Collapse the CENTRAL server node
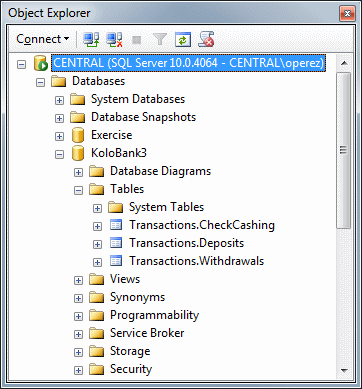The image size is (362, 389). click(21, 65)
